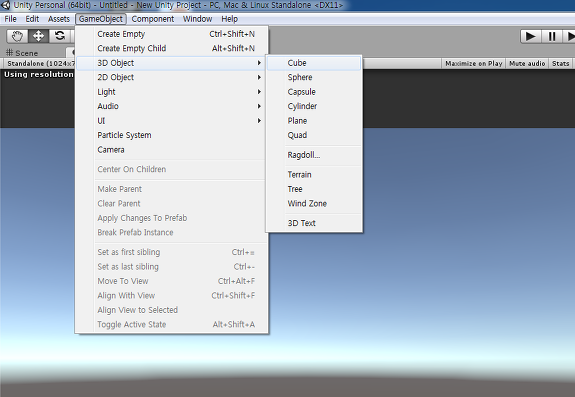The width and height of the screenshot is (575, 397).
Task: Close the GameObject menu
Action: point(101,19)
